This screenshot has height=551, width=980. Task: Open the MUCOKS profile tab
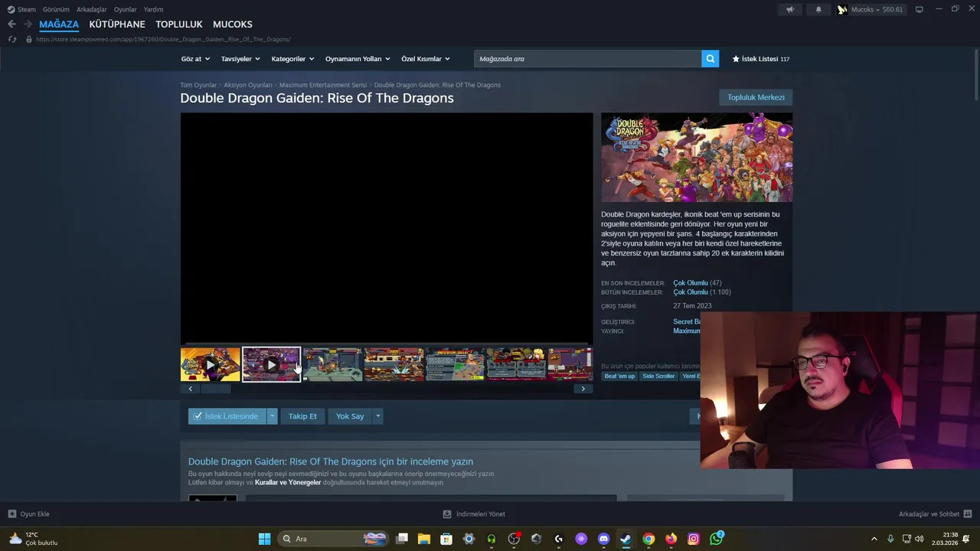pos(233,24)
